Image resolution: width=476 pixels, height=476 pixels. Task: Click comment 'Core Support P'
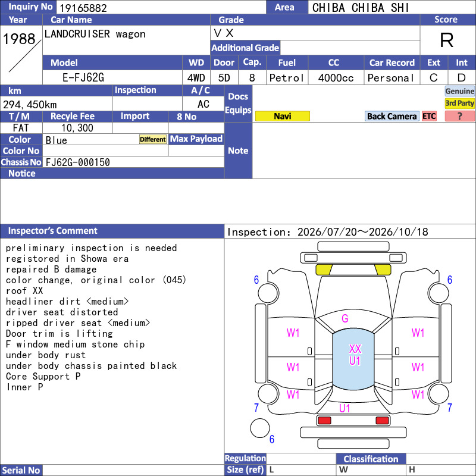pos(43,377)
